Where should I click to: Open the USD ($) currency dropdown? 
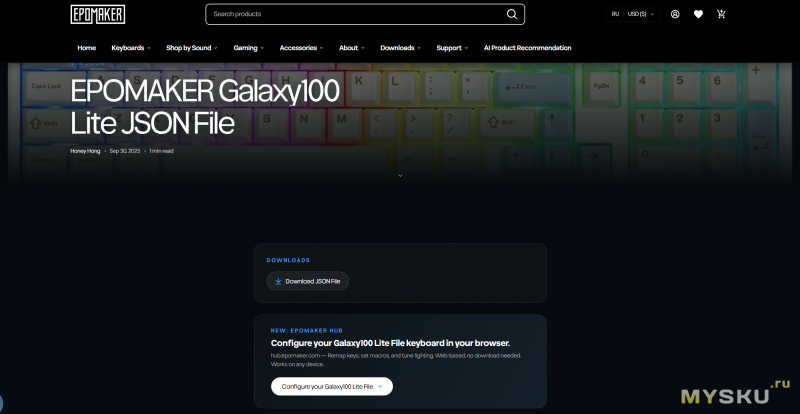[x=640, y=14]
